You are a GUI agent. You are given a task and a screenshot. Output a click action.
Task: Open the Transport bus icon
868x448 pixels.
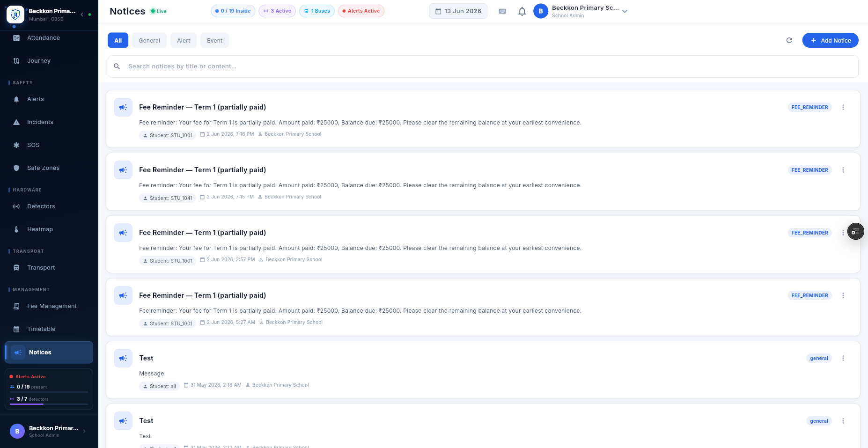16,268
